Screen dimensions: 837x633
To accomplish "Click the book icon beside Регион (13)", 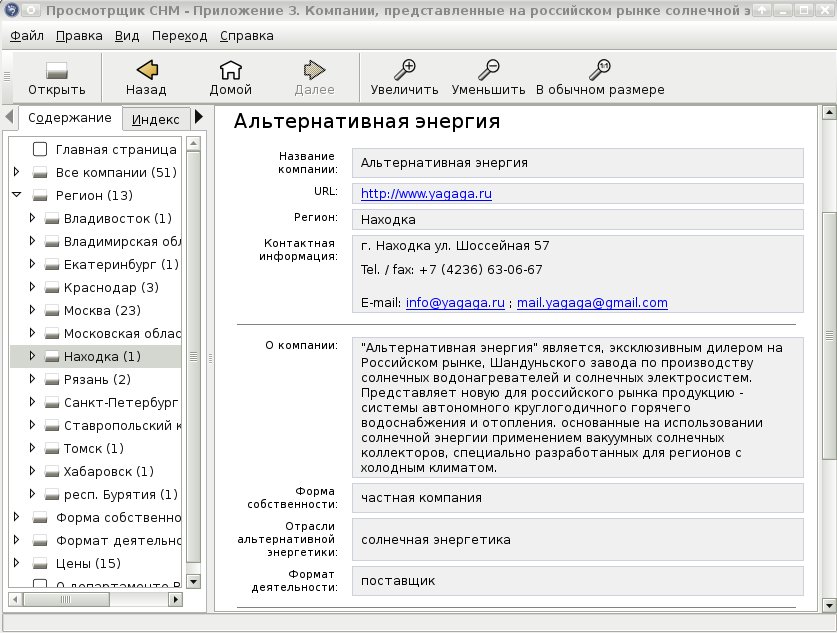I will [40, 195].
